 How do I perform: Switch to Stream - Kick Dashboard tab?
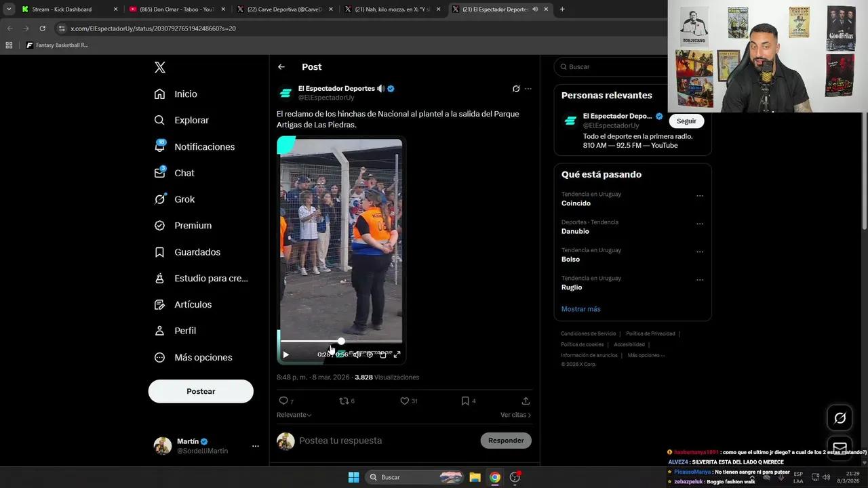pyautogui.click(x=70, y=9)
